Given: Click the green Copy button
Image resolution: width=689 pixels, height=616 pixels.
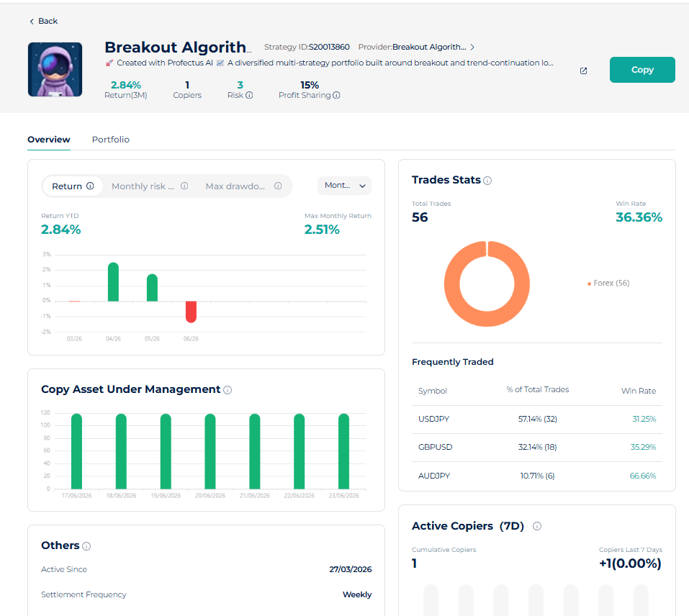Looking at the screenshot, I should (x=642, y=70).
